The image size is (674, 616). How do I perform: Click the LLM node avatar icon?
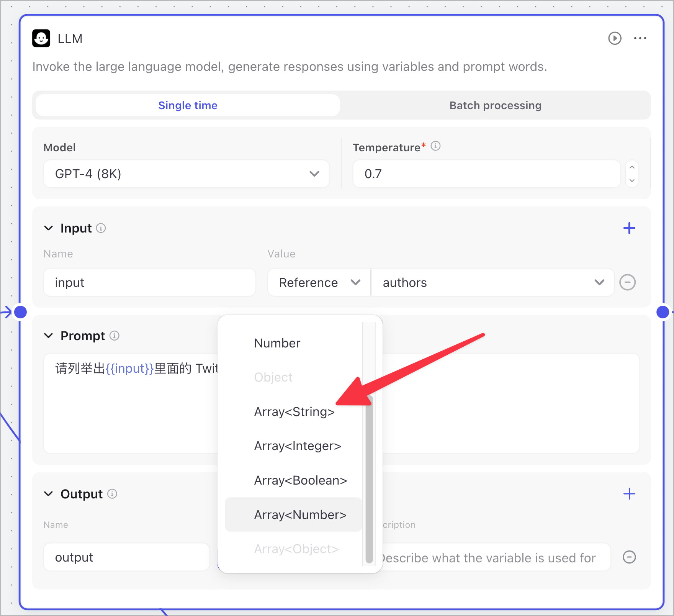pos(41,38)
